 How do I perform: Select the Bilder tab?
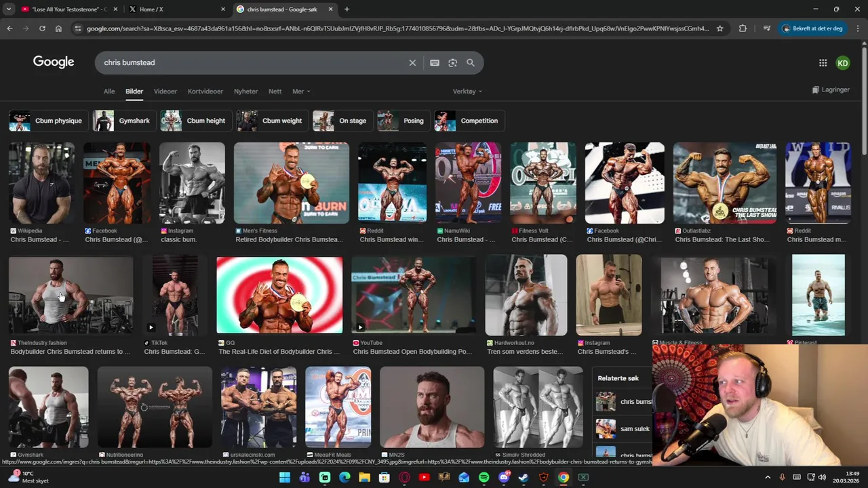(134, 91)
